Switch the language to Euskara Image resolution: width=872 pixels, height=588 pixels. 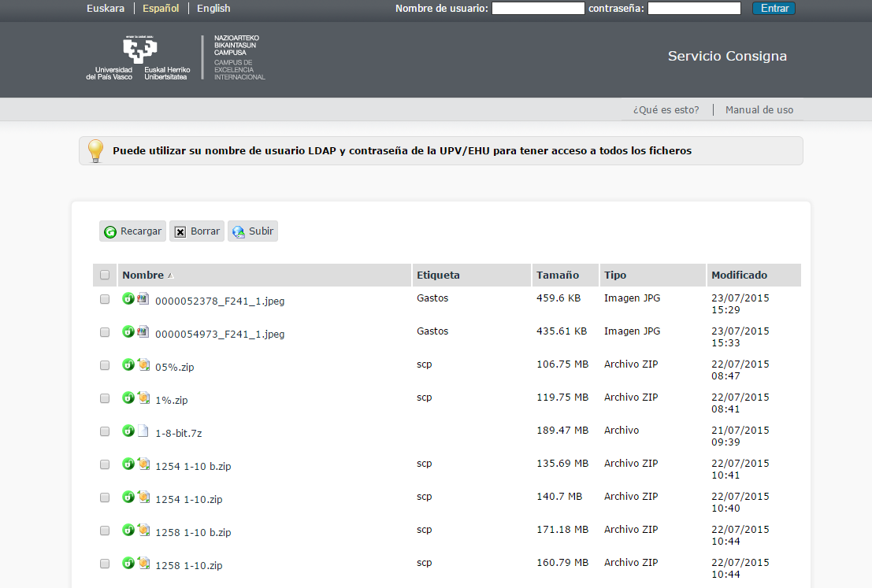click(x=106, y=9)
